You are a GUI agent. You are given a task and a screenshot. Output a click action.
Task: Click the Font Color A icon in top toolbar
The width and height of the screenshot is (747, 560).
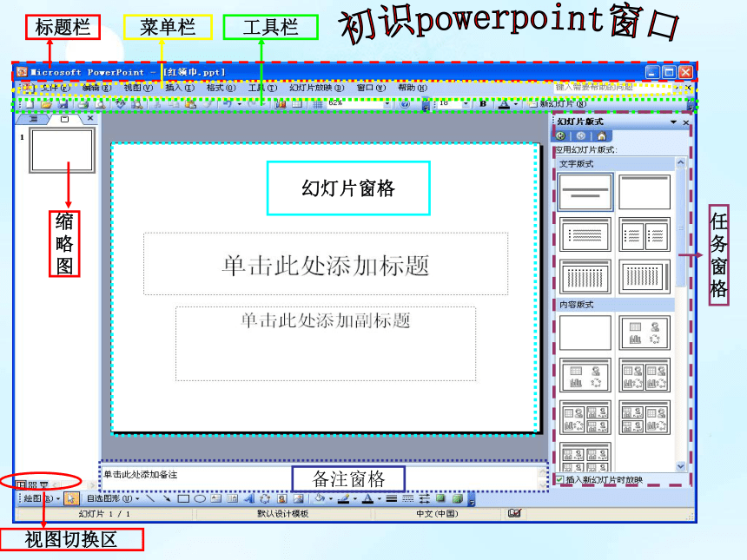504,104
